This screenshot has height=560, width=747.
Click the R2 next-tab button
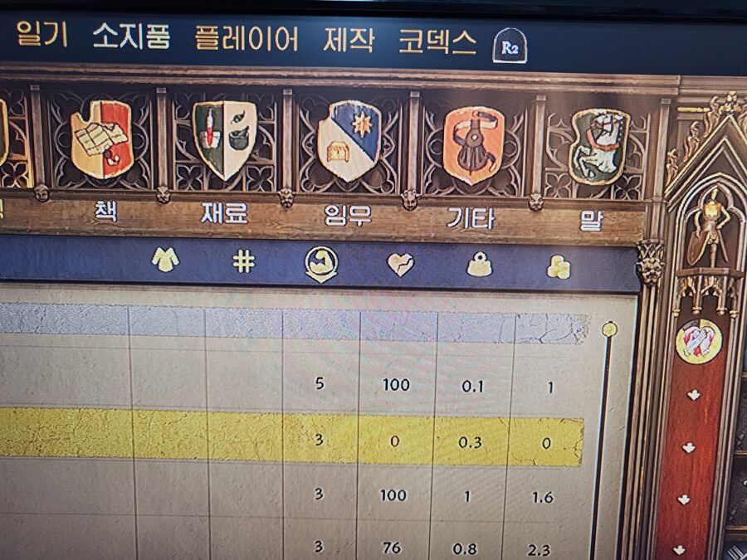510,46
